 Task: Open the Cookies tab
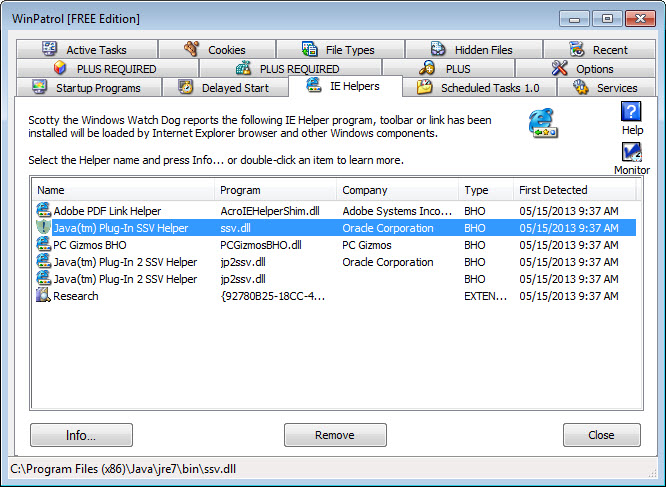click(217, 49)
